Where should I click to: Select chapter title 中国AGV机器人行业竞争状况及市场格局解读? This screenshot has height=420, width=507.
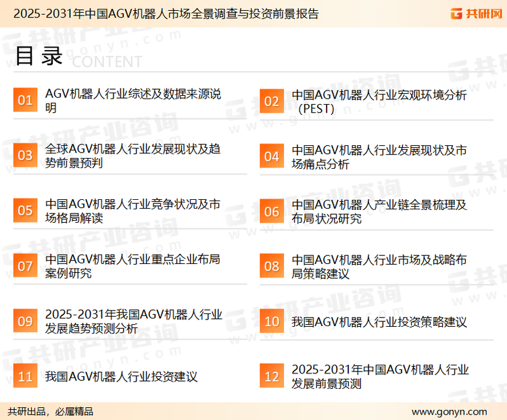point(133,211)
